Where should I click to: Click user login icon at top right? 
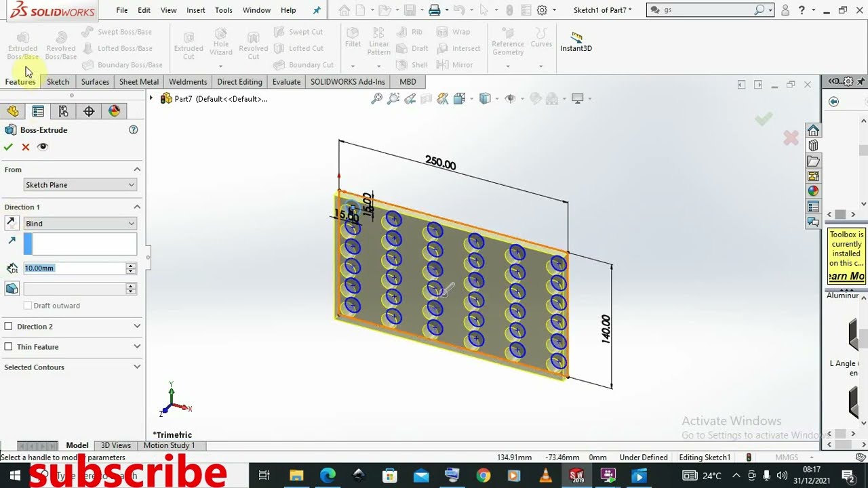(785, 10)
